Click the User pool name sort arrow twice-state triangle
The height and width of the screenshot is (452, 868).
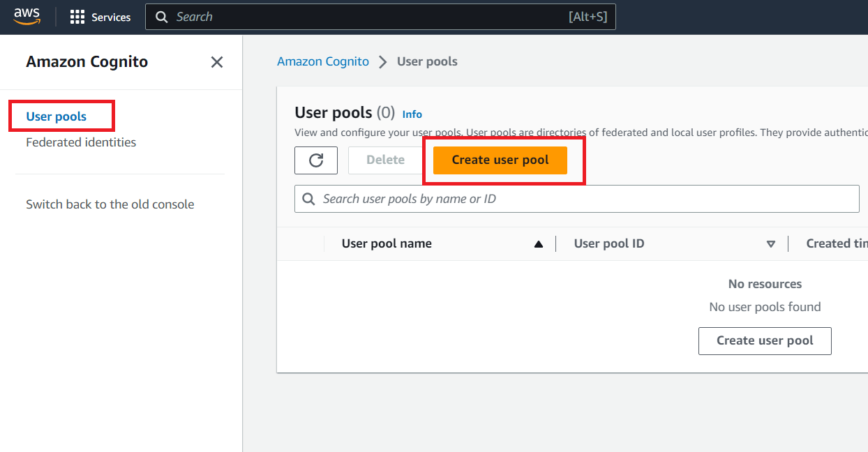tap(538, 243)
